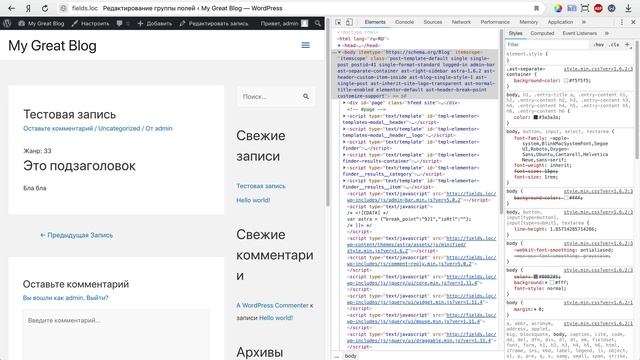
Task: Bookmark this page with the bookmark icon
Action: 536,8
